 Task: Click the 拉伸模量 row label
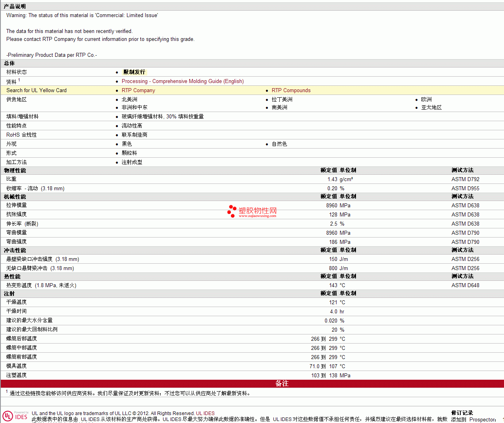pos(17,205)
